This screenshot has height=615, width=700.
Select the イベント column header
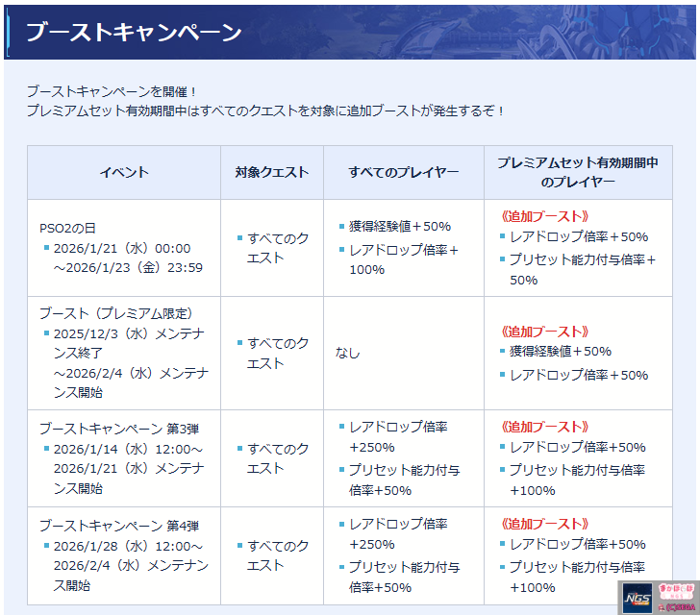coord(124,173)
